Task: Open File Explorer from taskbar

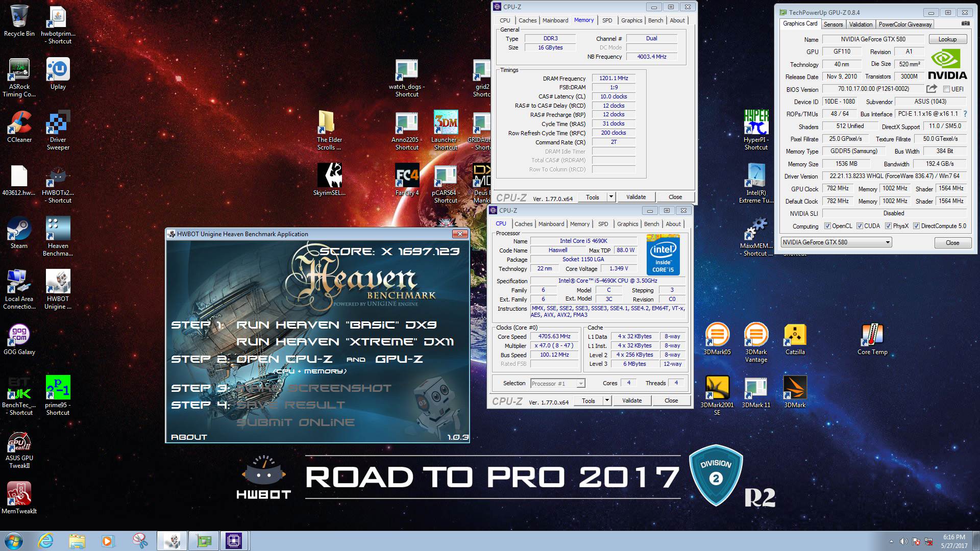Action: click(77, 541)
